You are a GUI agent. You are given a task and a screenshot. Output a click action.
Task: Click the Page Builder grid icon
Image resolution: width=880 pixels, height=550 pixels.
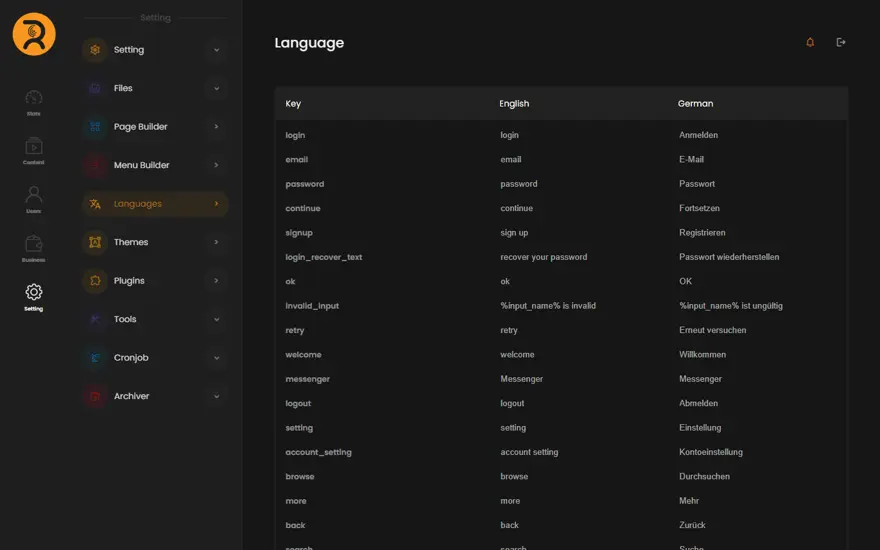click(95, 127)
